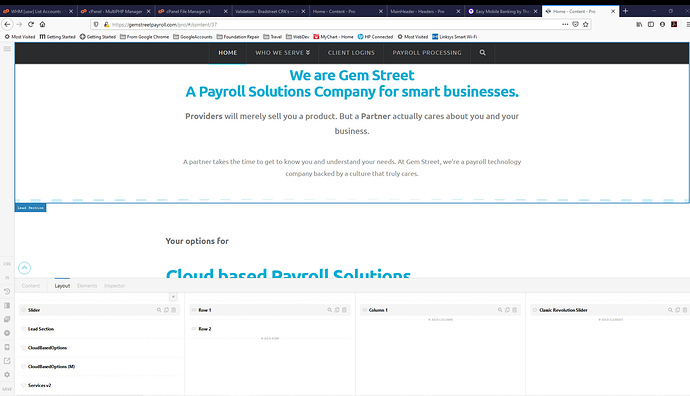Go to the browser home page

(42, 24)
